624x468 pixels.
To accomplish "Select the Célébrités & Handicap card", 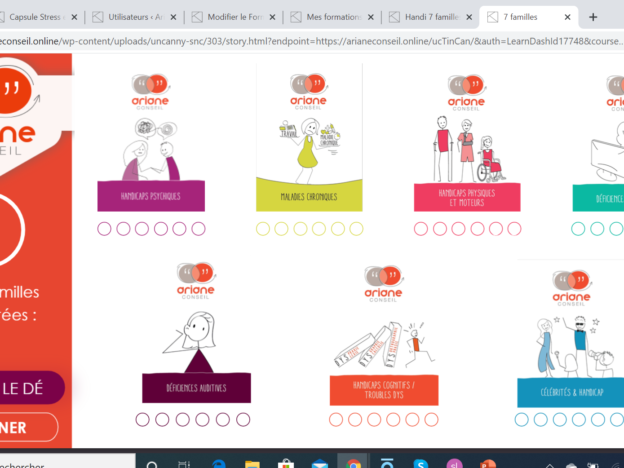I will point(570,391).
